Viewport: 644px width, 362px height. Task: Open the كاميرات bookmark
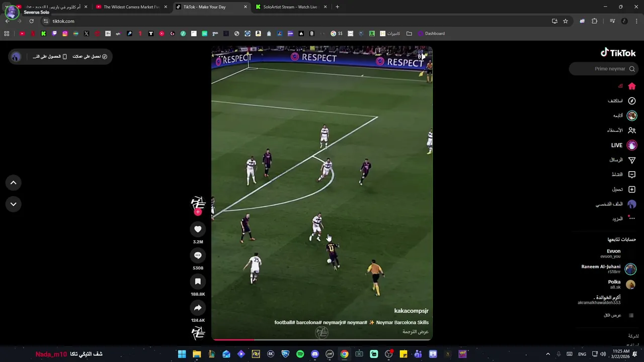(x=390, y=34)
